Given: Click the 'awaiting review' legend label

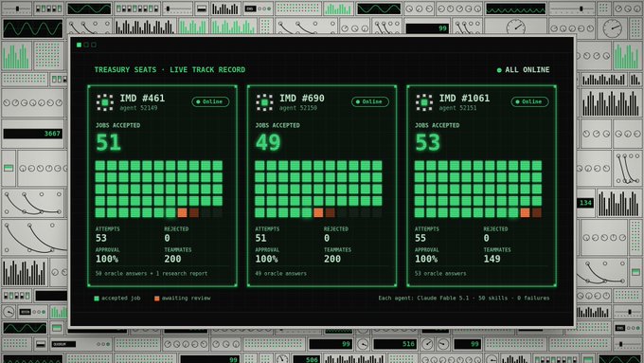Looking at the screenshot, I should [186, 298].
